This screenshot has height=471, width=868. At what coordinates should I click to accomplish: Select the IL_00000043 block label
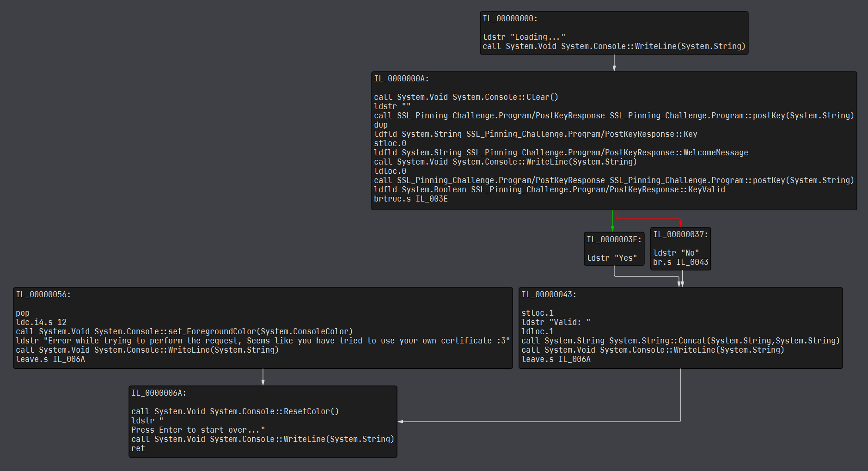pos(549,294)
